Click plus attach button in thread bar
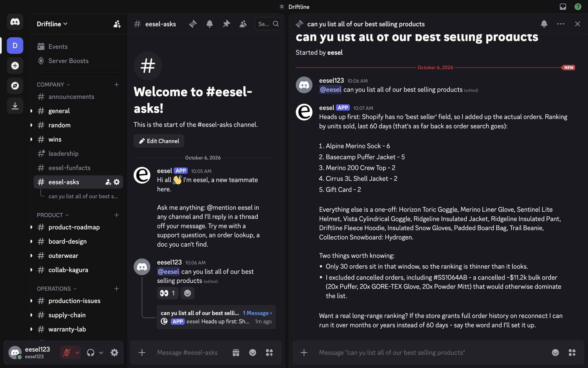588x368 pixels. pyautogui.click(x=304, y=353)
